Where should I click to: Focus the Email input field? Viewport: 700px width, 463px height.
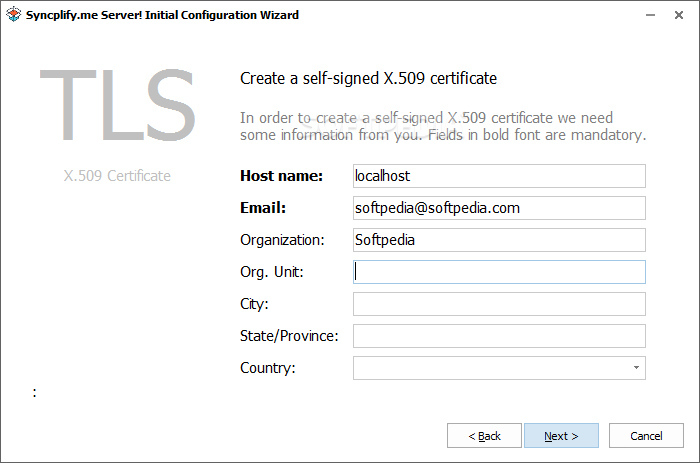click(499, 208)
